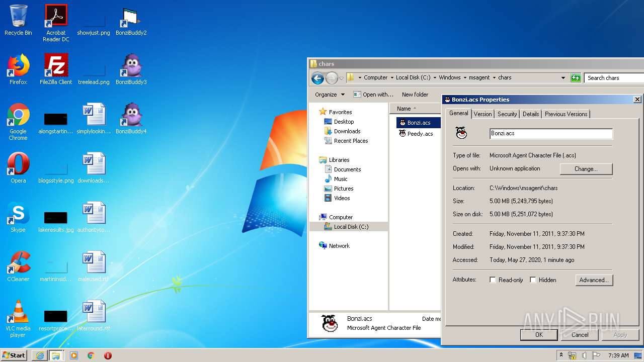The width and height of the screenshot is (644, 362).
Task: Expand the Computer breadcrumb arrow
Action: (x=391, y=78)
